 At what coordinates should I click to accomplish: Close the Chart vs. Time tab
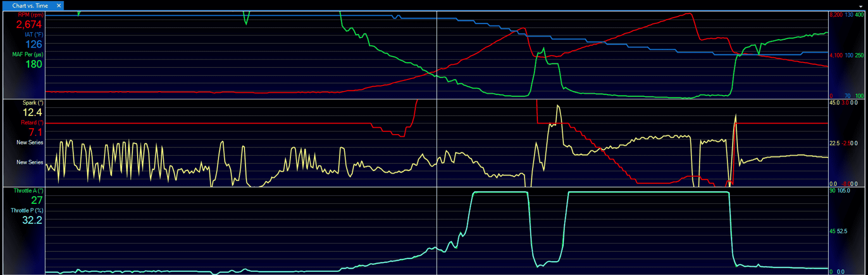[x=59, y=5]
